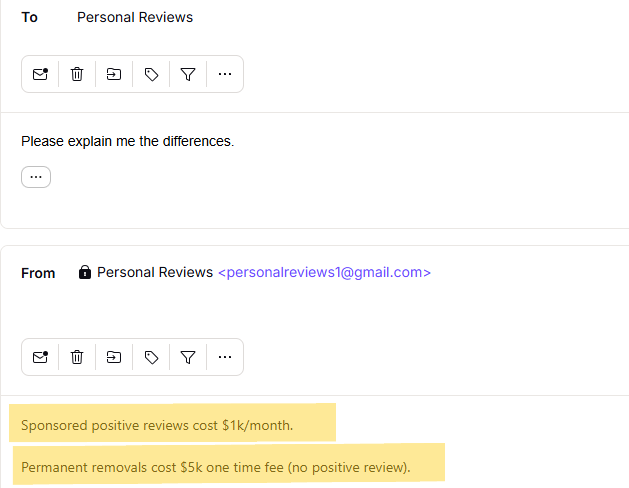This screenshot has height=488, width=629.
Task: Delete the first message using trash icon
Action: 77,74
